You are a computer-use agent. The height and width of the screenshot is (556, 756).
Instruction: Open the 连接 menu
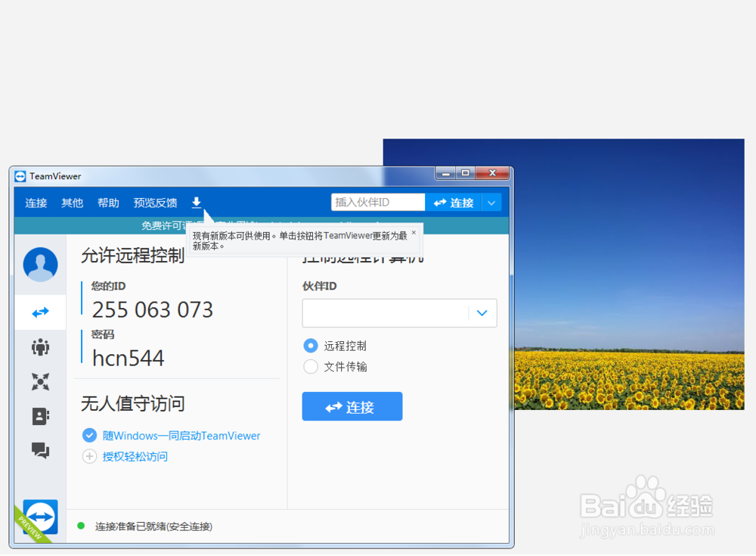36,203
